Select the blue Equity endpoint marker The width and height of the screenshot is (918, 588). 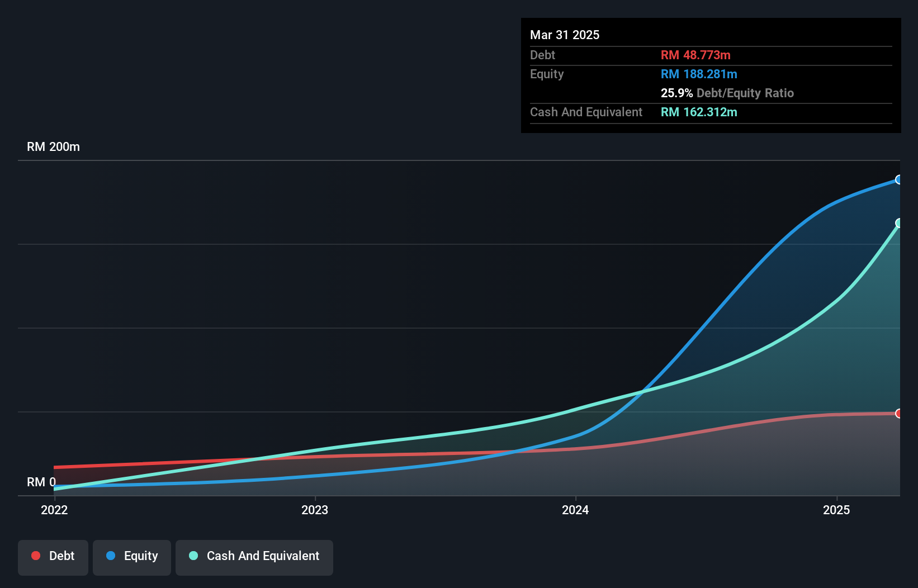899,179
